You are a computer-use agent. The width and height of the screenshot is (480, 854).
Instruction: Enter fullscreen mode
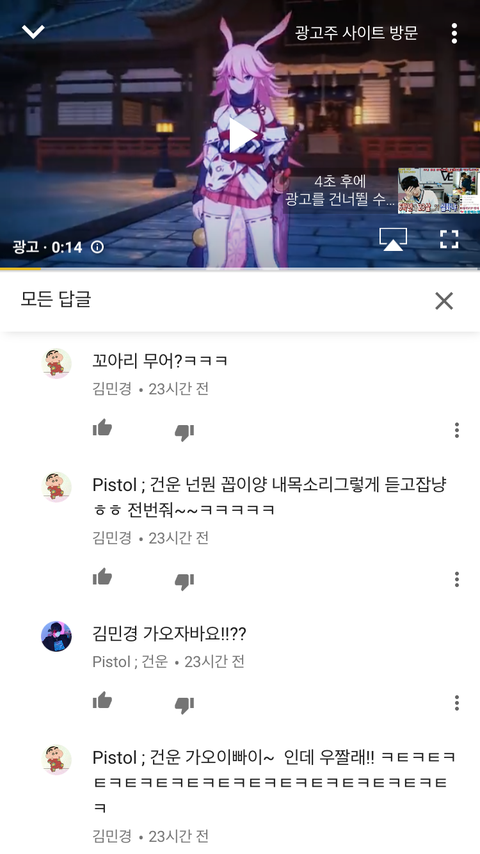coord(449,239)
